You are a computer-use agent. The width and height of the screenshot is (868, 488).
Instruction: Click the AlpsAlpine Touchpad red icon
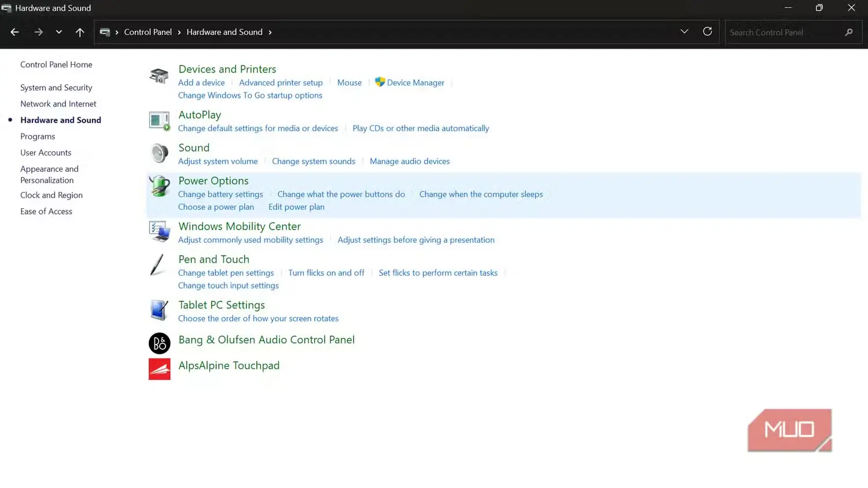click(x=159, y=369)
